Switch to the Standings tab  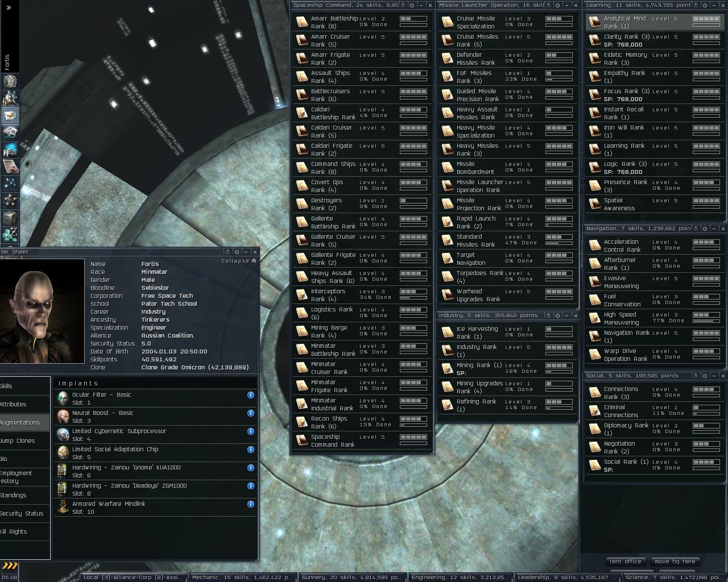(25, 495)
